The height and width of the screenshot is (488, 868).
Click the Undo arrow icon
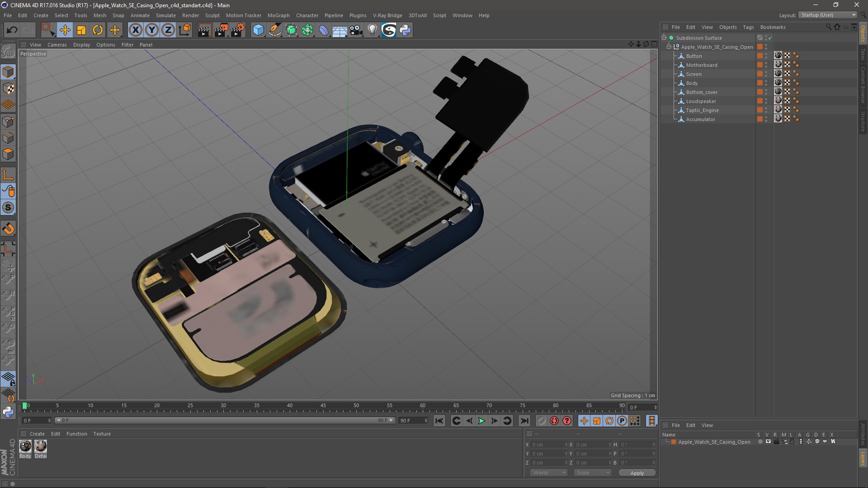pos(12,30)
